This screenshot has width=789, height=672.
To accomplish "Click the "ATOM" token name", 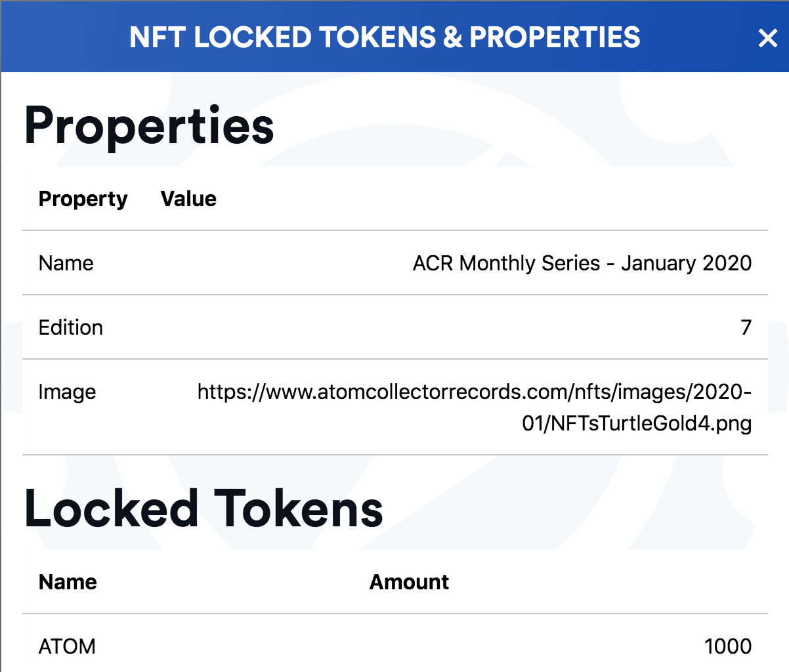I will [67, 646].
